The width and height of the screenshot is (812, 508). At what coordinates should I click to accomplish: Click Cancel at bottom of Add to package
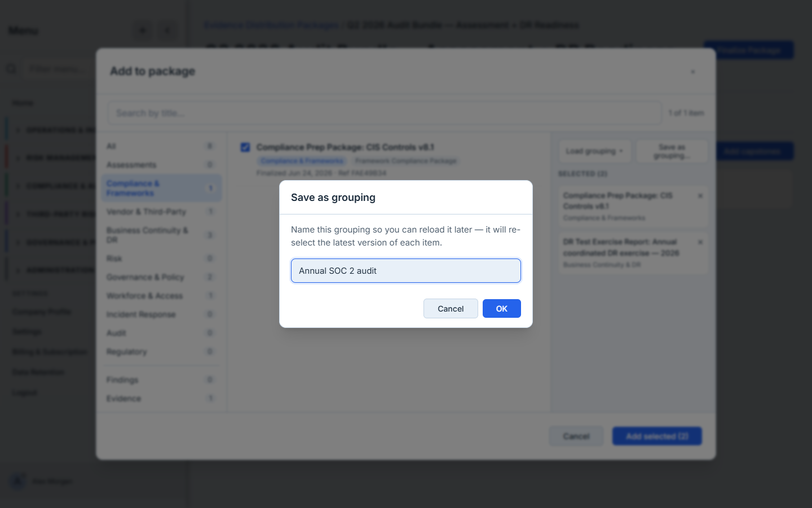[x=576, y=436]
